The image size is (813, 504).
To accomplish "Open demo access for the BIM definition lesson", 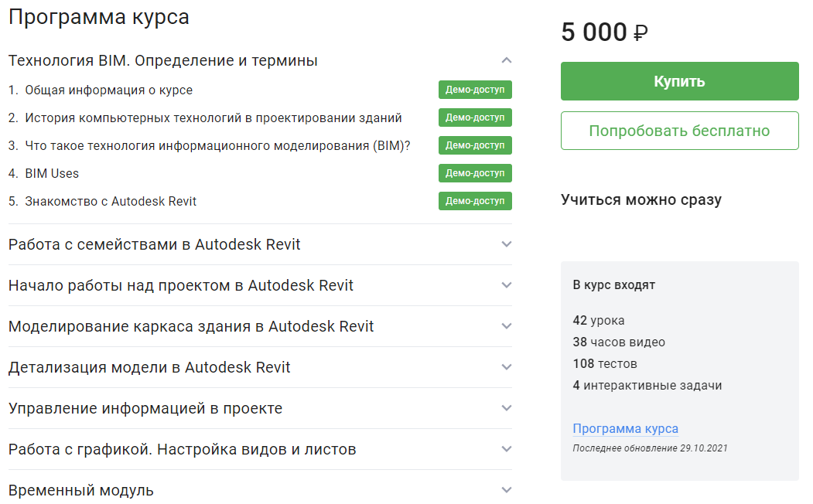I will coord(475,145).
